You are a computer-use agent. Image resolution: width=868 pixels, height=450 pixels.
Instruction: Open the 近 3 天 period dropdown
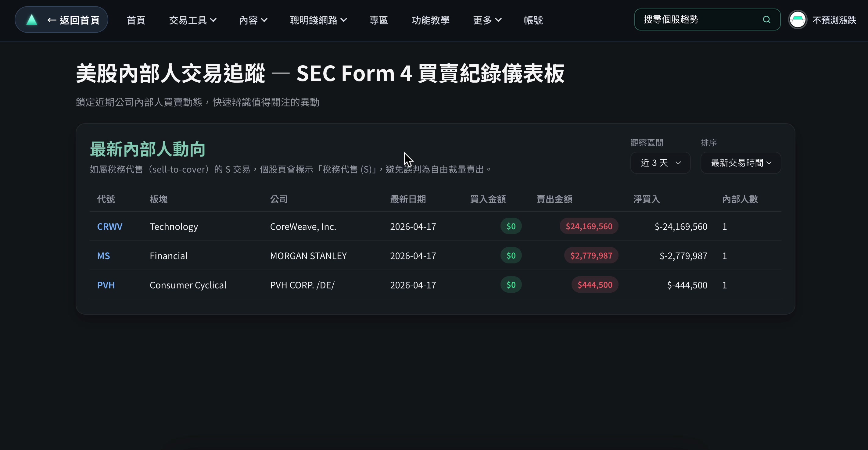click(x=660, y=163)
